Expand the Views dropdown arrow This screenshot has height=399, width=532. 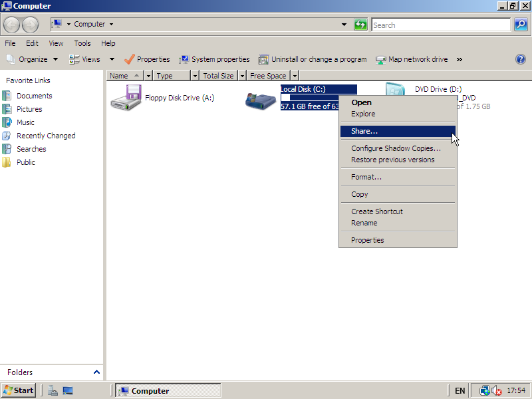(x=112, y=59)
